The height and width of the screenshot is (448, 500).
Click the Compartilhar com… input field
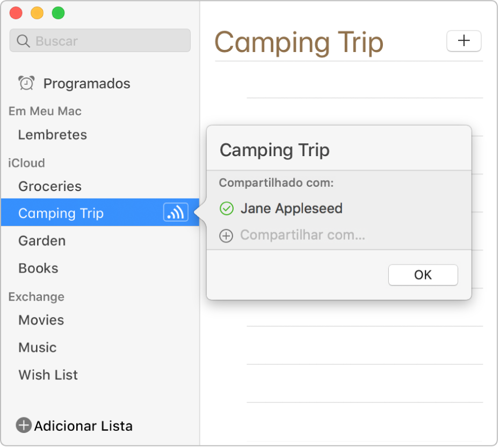tap(339, 236)
